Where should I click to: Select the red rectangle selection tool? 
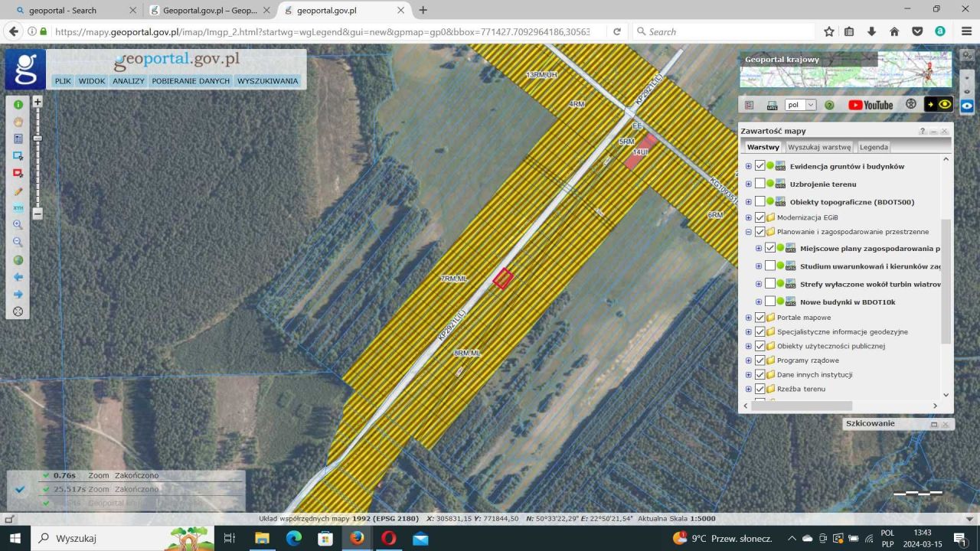tap(18, 173)
